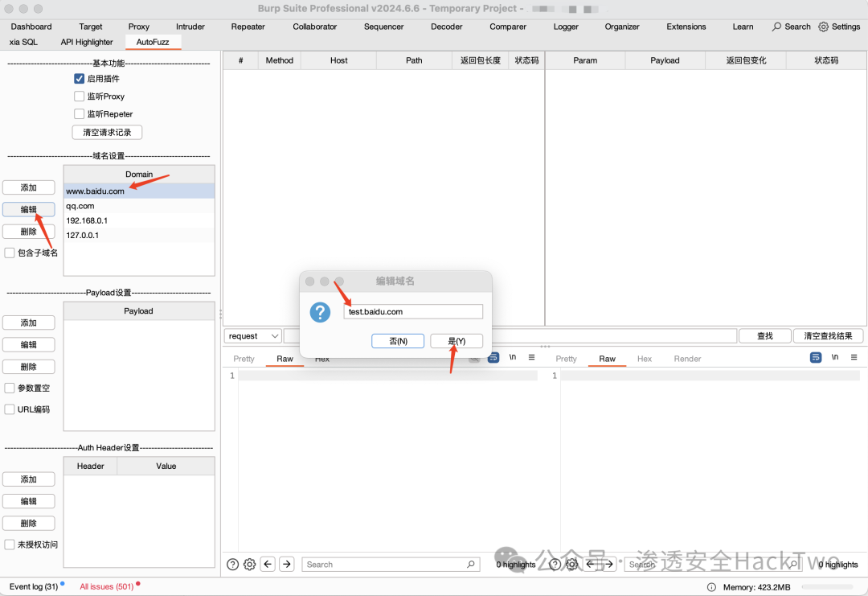Sort by the Method column header
Image resolution: width=868 pixels, height=596 pixels.
point(280,60)
